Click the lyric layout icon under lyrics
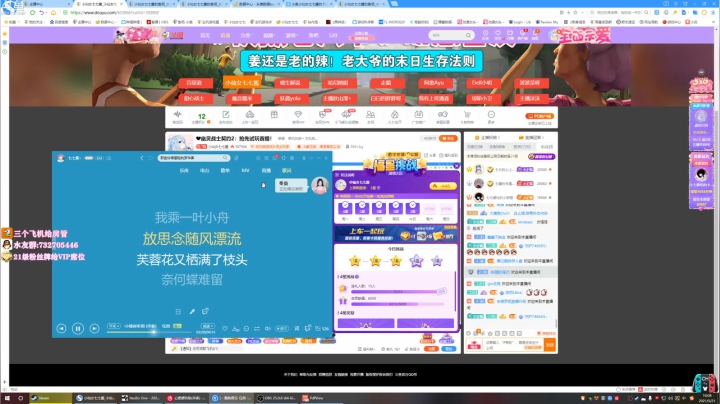This screenshot has height=404, width=720. pyautogui.click(x=178, y=311)
